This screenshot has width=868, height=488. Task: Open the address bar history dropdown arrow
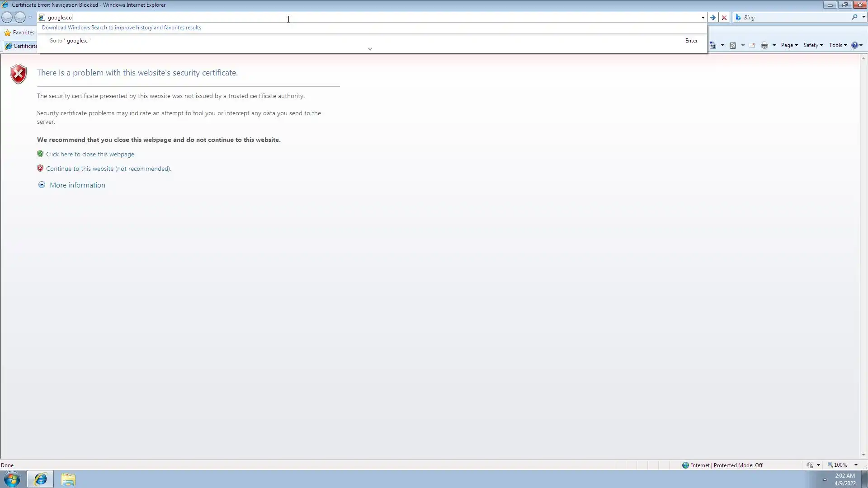[x=703, y=18]
